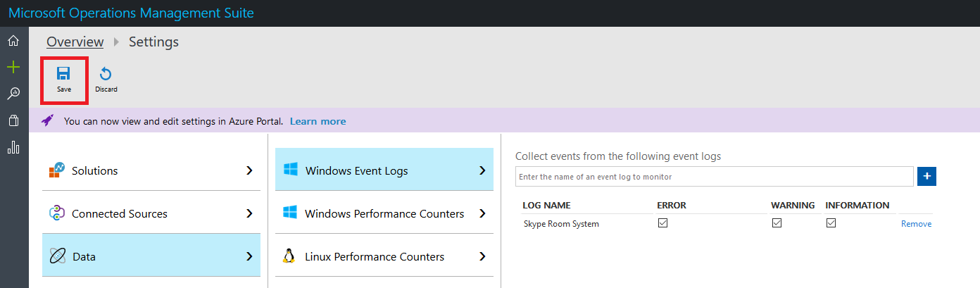The image size is (980, 288).
Task: Click the Learn more link
Action: coord(318,121)
